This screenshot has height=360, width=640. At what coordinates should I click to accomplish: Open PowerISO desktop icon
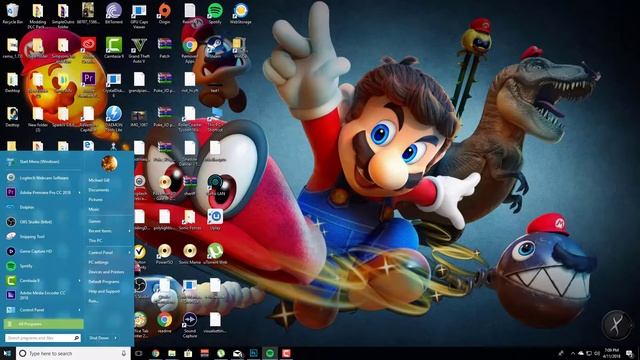164,254
